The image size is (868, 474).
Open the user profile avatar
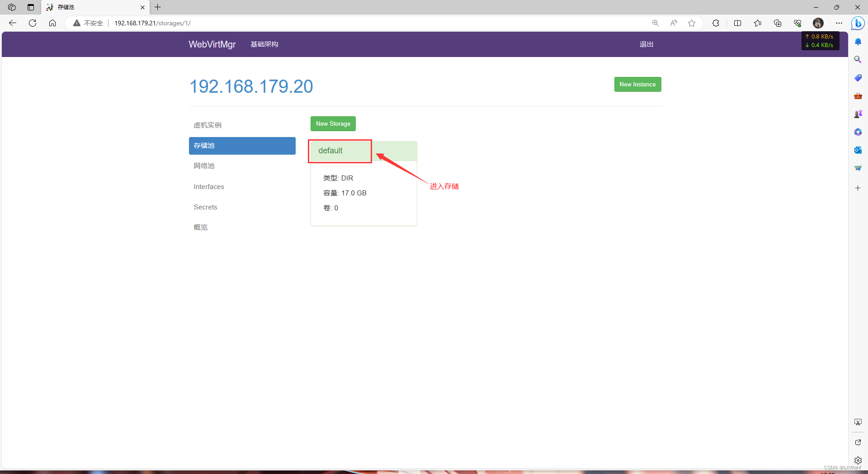[818, 23]
